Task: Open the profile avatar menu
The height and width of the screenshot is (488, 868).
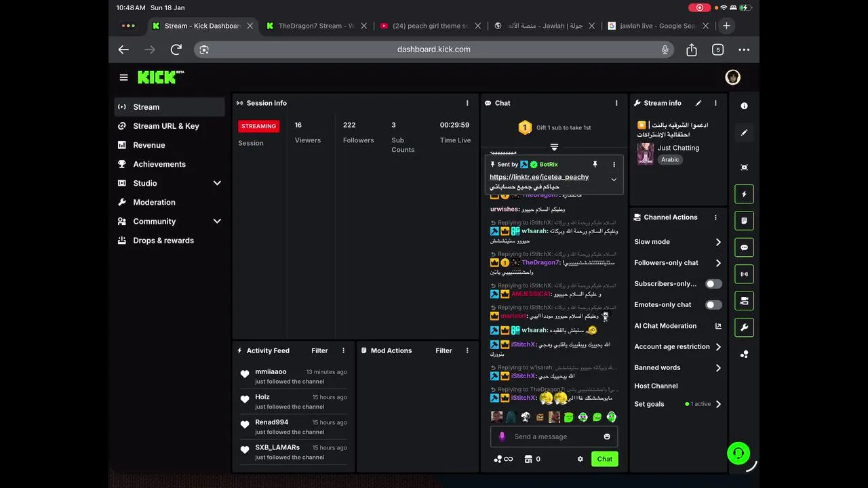Action: 732,77
